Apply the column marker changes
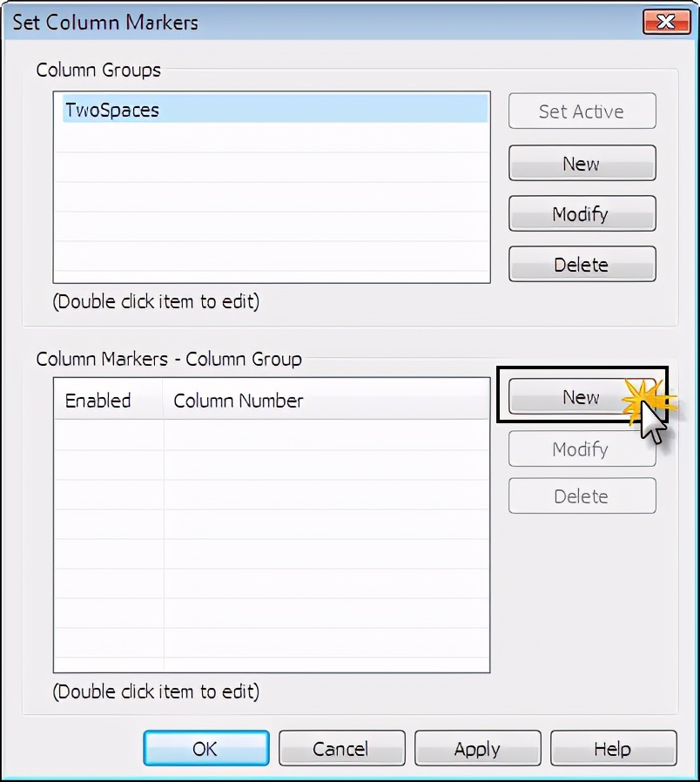700x782 pixels. [477, 748]
